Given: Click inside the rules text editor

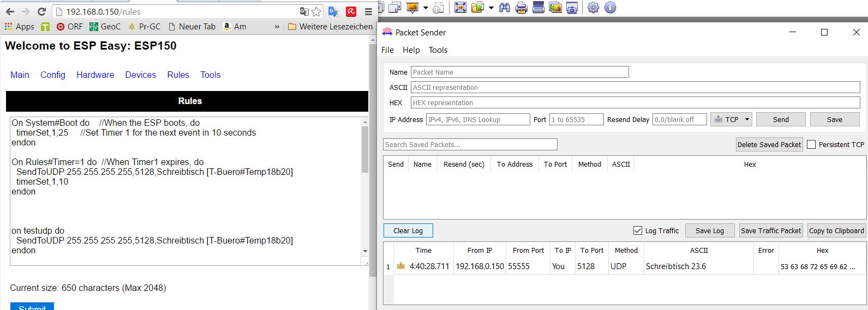Looking at the screenshot, I should click(185, 191).
